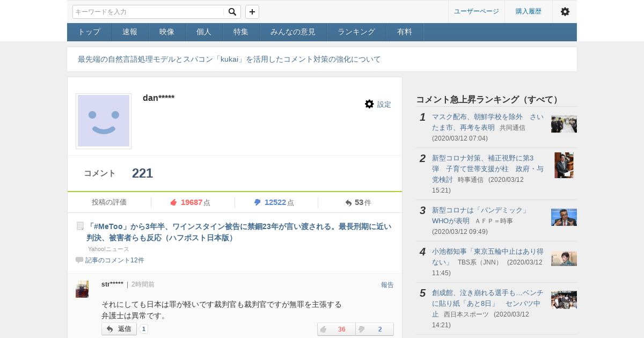Viewport: 644px width, 338px height.
Task: Open 購入履歴 link
Action: pos(529,11)
